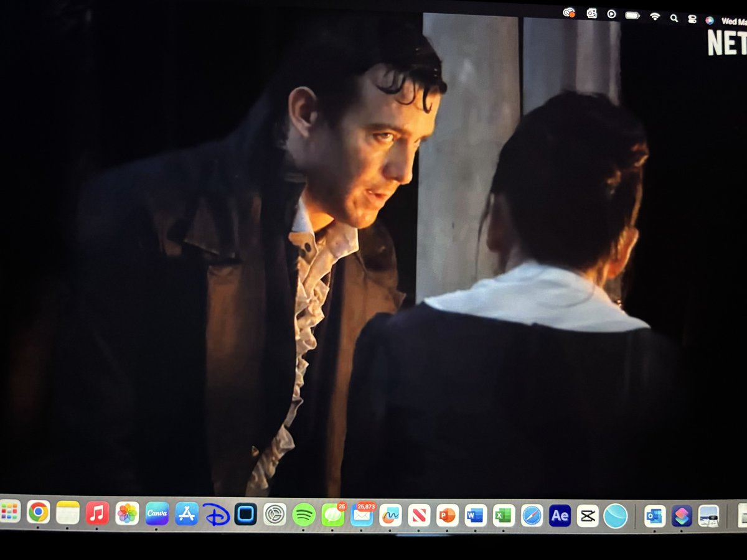
Task: Launch CapCut from the Dock
Action: coord(588,516)
